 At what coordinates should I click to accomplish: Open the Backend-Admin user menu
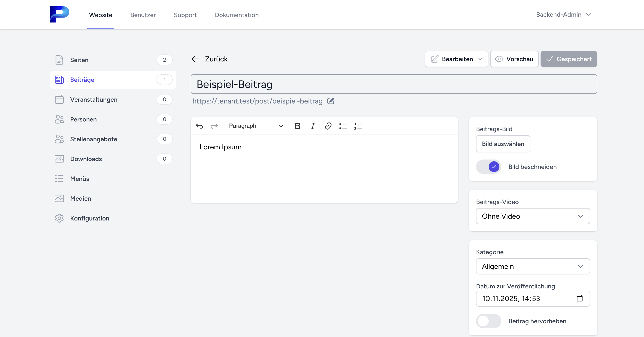click(563, 15)
